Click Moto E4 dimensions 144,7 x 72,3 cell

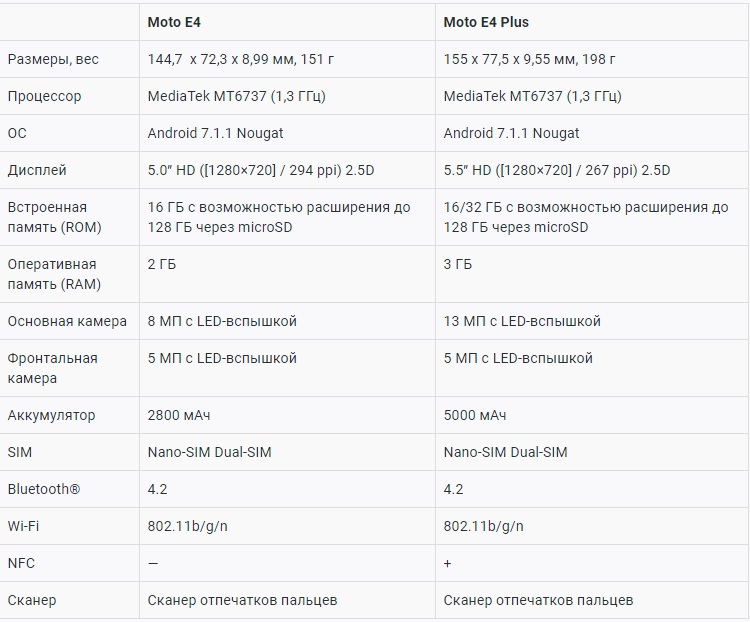[x=241, y=59]
